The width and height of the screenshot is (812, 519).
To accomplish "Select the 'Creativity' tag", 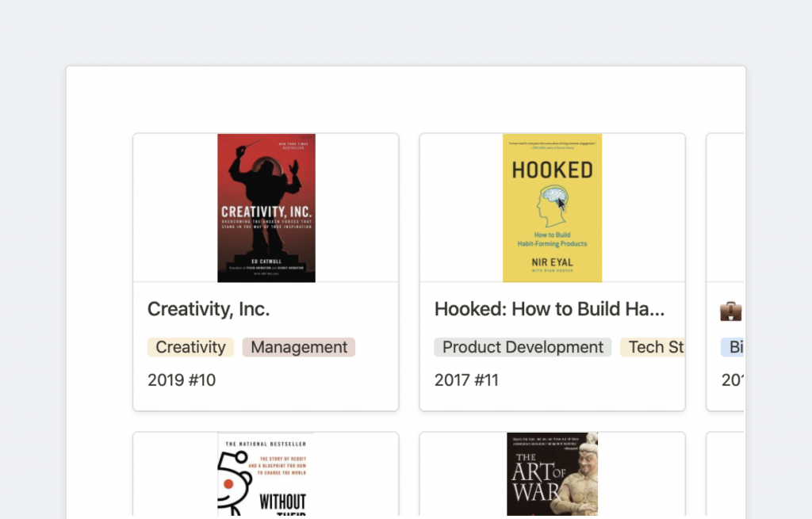I will click(190, 347).
